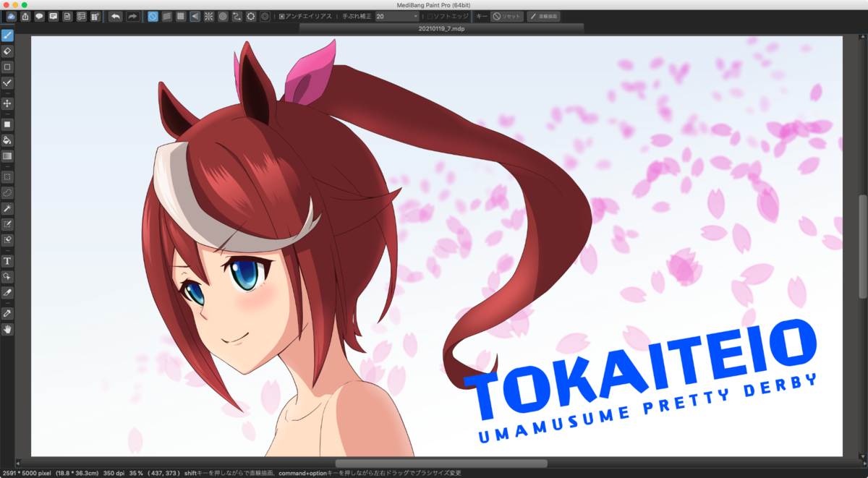Turn snap off with the circle-slash icon
Viewport: 868px width, 478px height.
[x=153, y=16]
